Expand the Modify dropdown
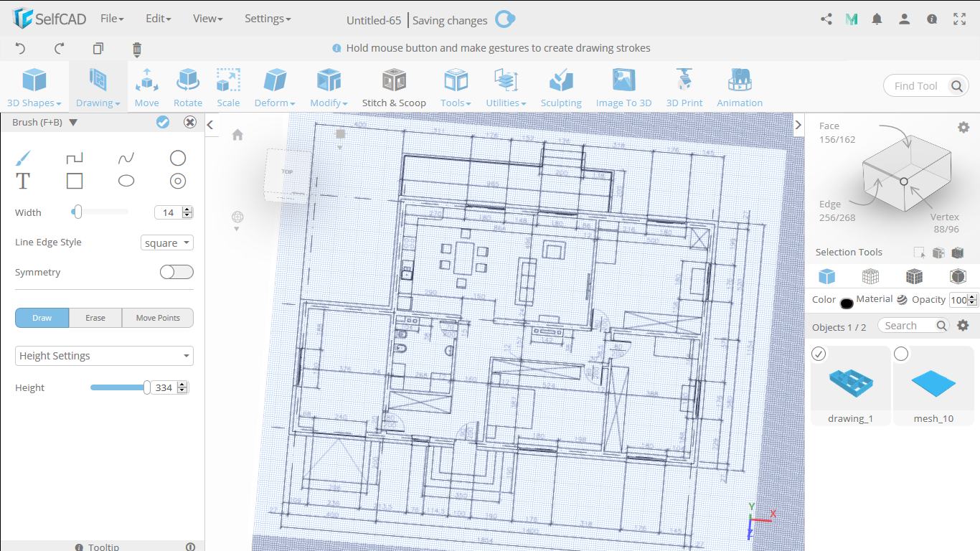This screenshot has height=551, width=980. click(x=329, y=88)
